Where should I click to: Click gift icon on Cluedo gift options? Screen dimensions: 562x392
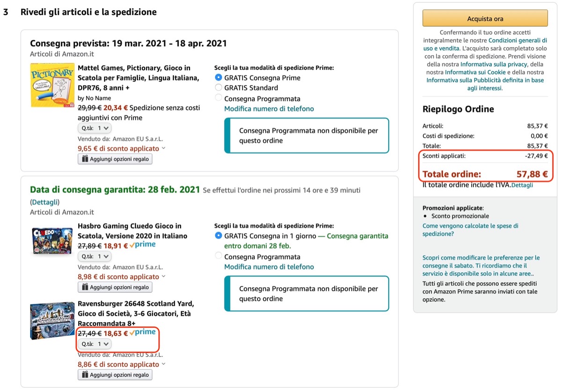85,287
